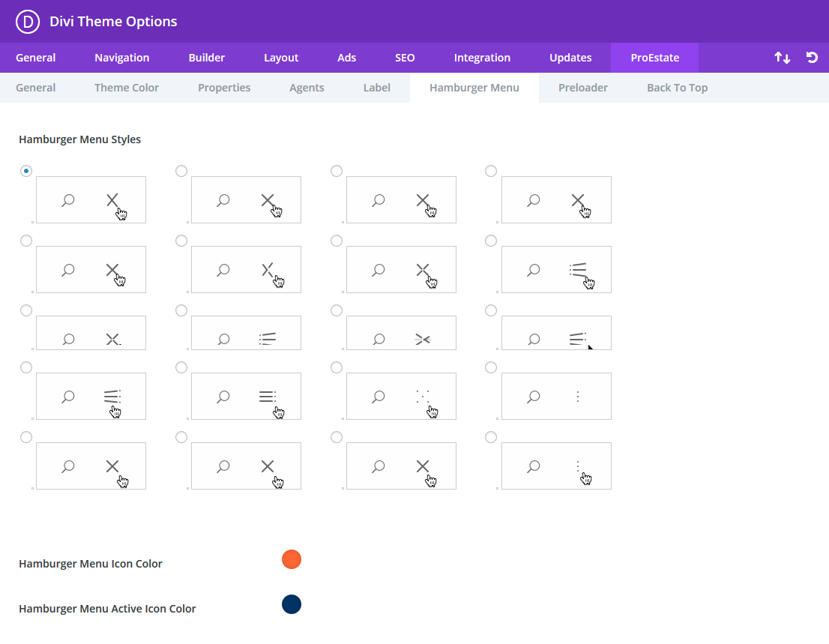
Task: Select radio button for third row, first style
Action: 26,310
